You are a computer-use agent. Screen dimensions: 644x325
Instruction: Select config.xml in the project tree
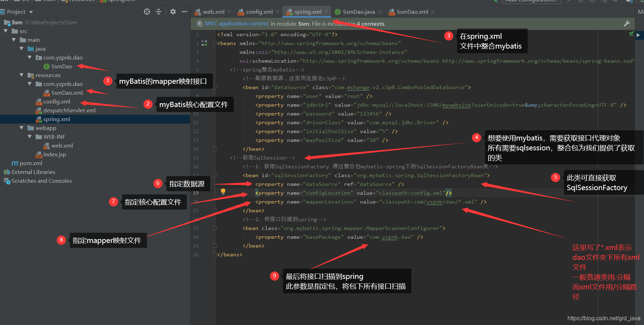pyautogui.click(x=57, y=101)
